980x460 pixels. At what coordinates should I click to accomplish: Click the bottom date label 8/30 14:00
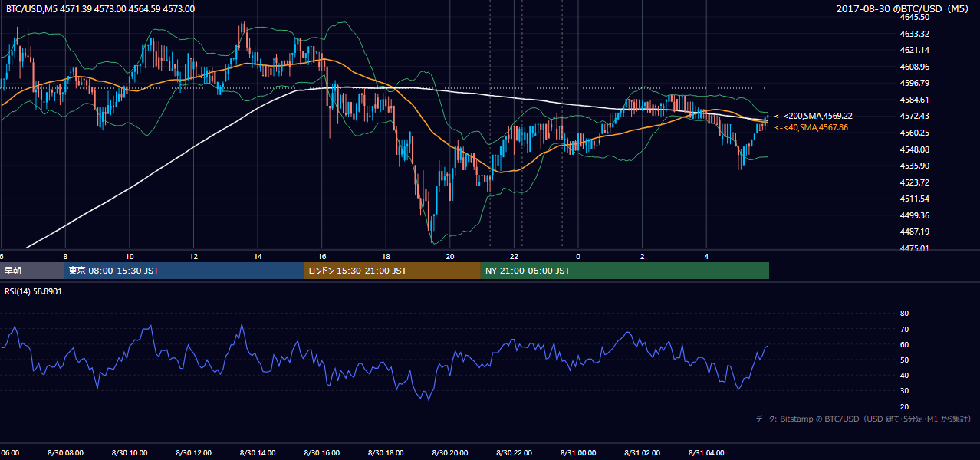258,453
